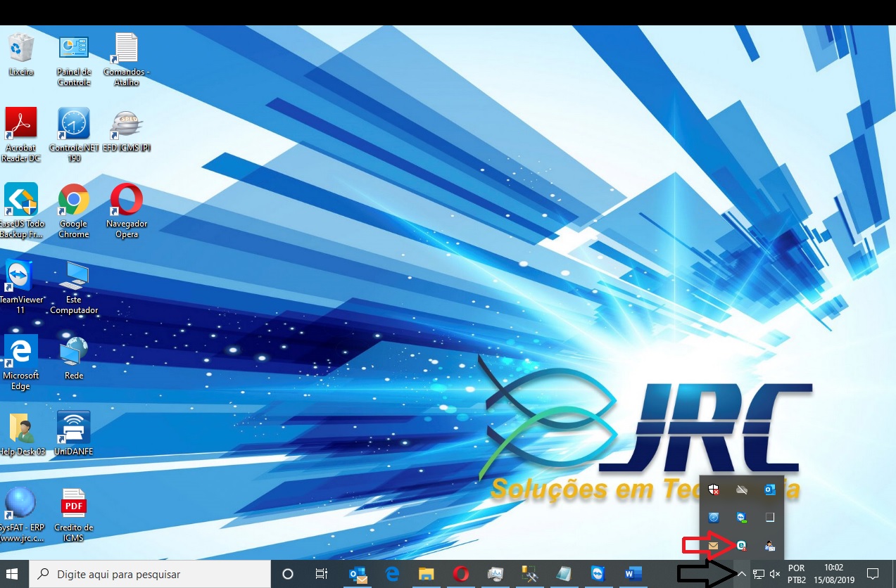This screenshot has width=896, height=588.
Task: Open Opera browser from the taskbar
Action: [461, 574]
